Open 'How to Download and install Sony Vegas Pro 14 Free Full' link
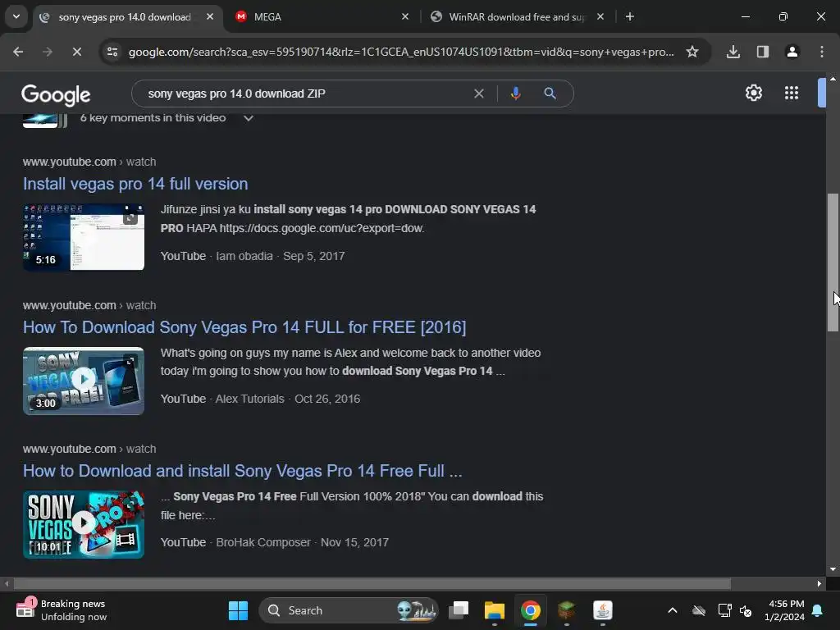The image size is (840, 630). pos(242,471)
